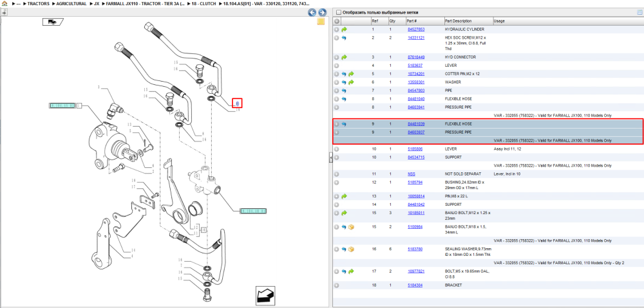Collapse panel via splitter handle arrow
The image size is (644, 308).
coord(330,157)
